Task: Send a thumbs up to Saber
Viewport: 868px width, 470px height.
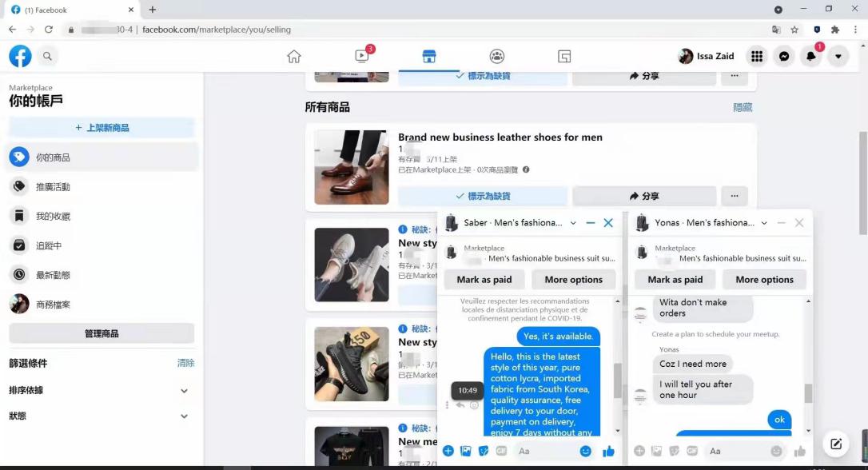Action: pos(609,451)
